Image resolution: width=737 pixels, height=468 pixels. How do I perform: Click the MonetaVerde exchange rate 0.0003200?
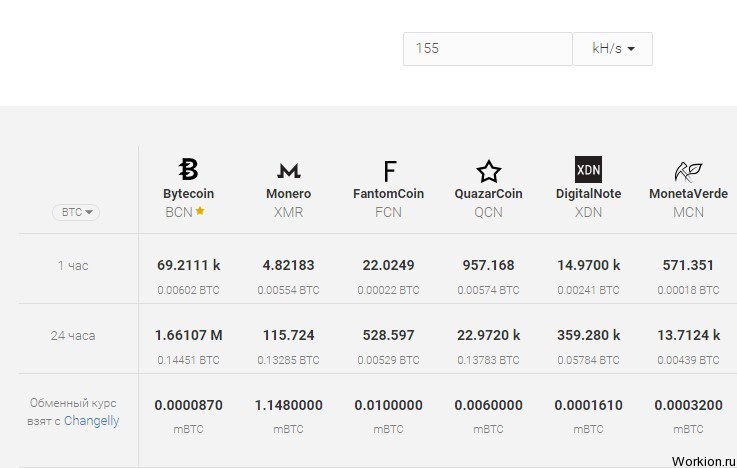coord(689,406)
